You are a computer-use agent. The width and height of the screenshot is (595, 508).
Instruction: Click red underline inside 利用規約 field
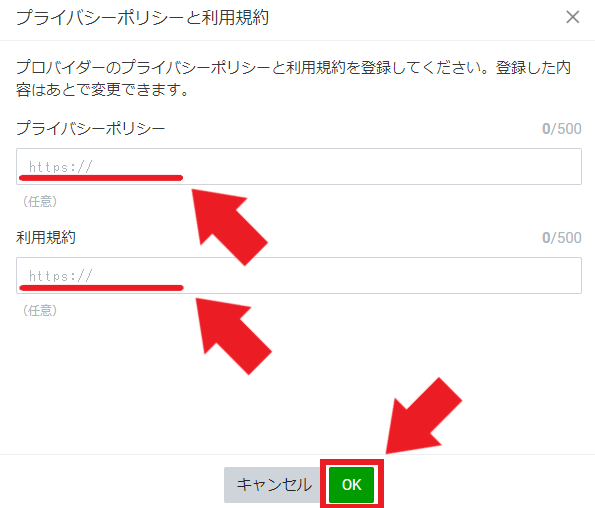coord(101,288)
